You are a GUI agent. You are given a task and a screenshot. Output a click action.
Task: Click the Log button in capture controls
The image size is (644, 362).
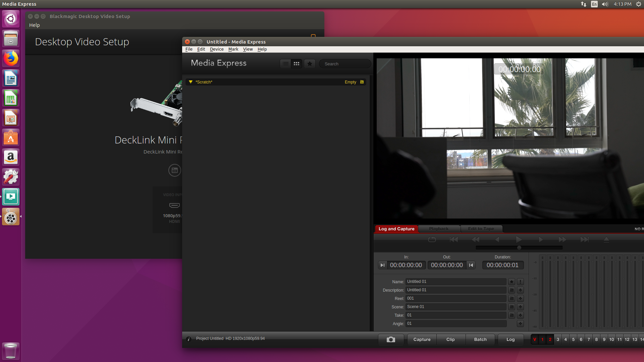pos(511,339)
